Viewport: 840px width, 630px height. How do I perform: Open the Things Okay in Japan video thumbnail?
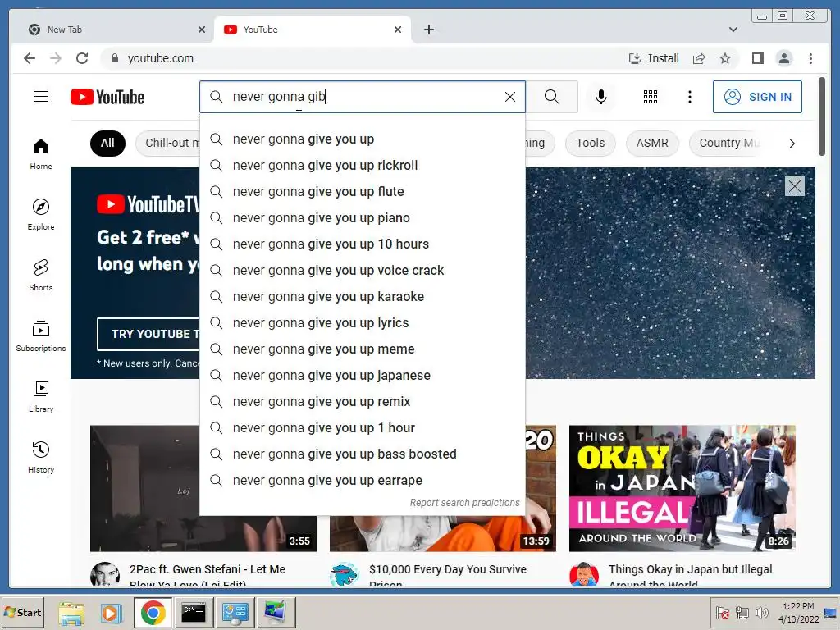coord(682,488)
